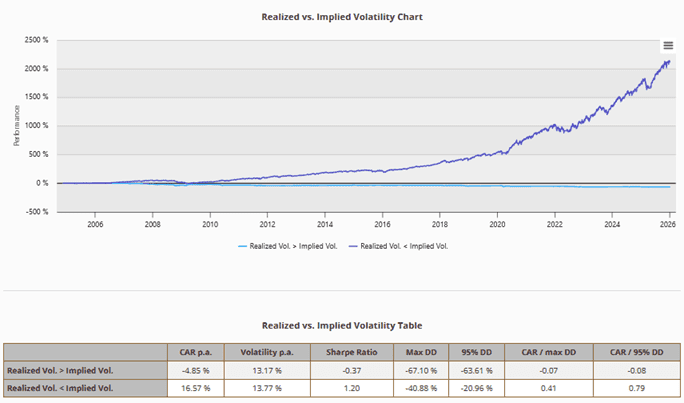Click the 2020 label on the x-axis
684x403 pixels.
tap(497, 225)
